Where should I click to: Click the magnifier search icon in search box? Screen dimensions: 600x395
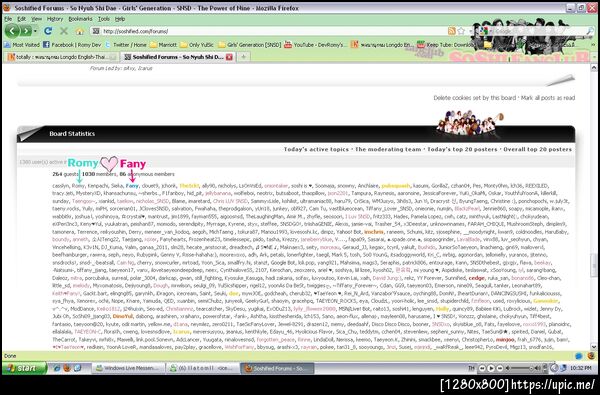tap(590, 31)
